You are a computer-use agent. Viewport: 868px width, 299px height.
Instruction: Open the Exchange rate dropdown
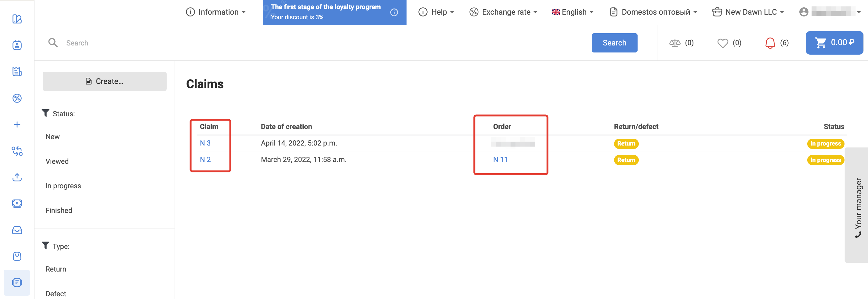click(503, 12)
